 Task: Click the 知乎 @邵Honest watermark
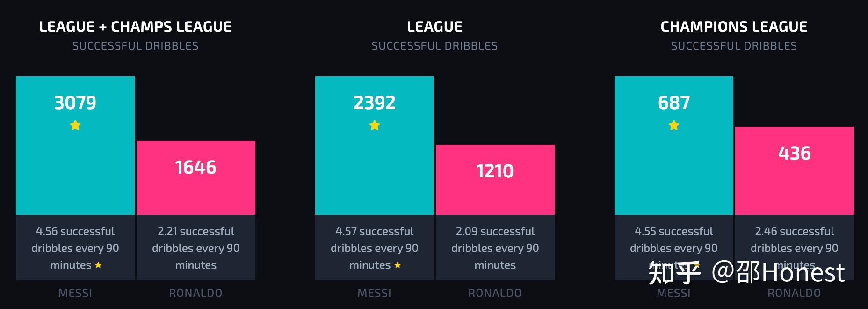click(x=747, y=272)
